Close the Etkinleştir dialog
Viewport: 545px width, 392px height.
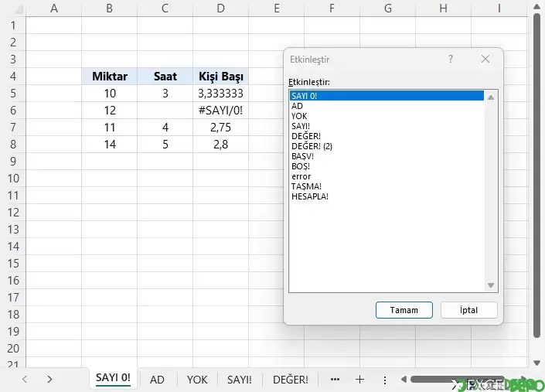pos(485,59)
